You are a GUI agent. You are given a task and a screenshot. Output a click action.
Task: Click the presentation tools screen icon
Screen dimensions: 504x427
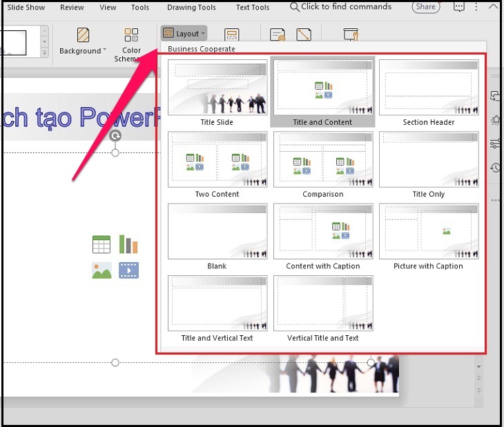point(351,34)
